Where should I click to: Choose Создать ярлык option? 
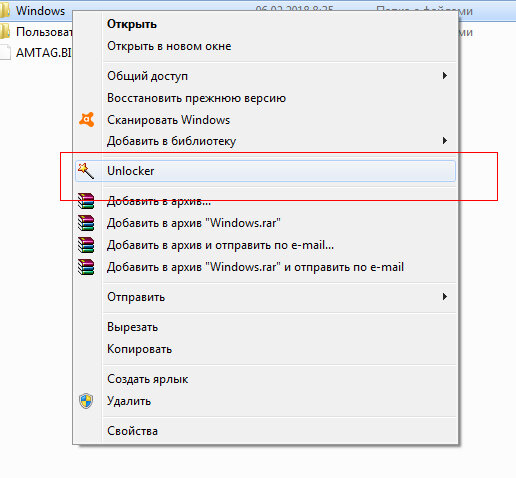(147, 379)
